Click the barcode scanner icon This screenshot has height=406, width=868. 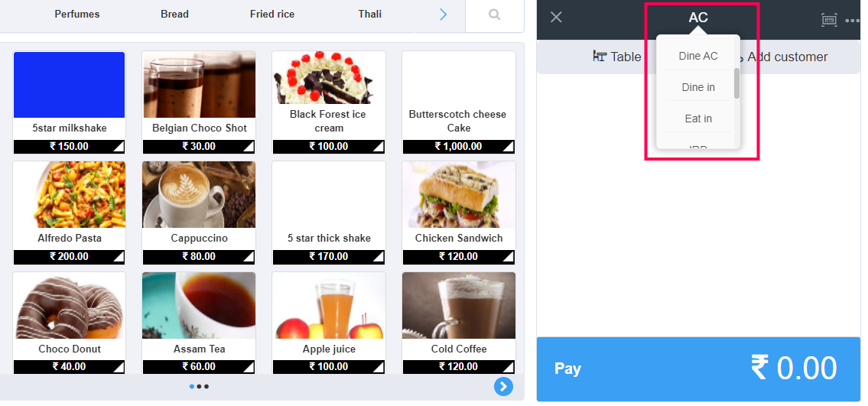click(x=829, y=20)
